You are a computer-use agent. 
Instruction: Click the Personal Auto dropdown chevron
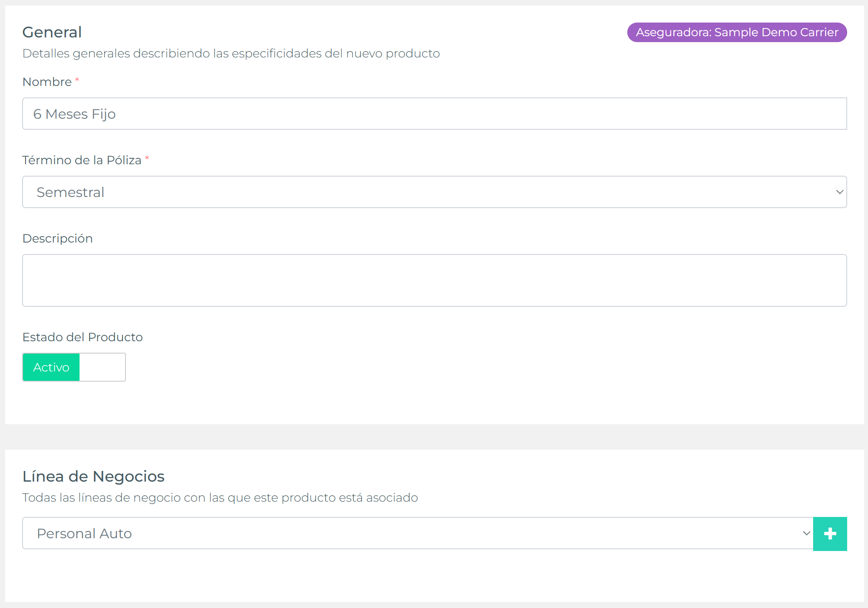pyautogui.click(x=806, y=533)
